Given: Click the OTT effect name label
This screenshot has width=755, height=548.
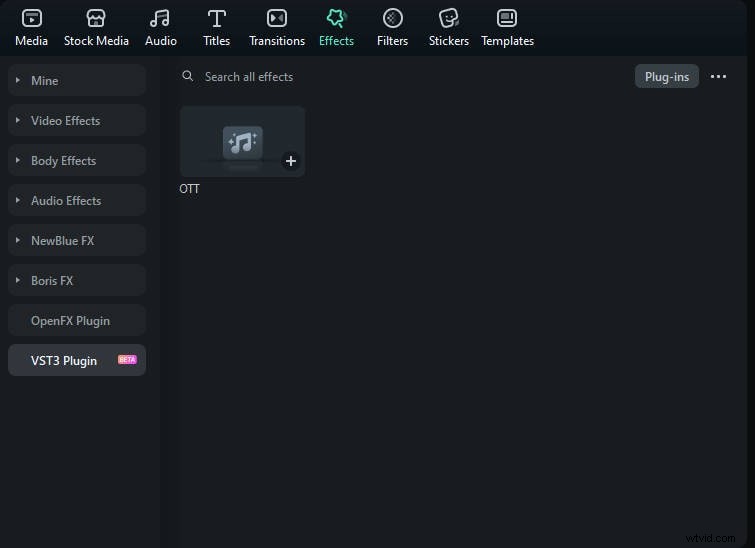Looking at the screenshot, I should [x=189, y=189].
